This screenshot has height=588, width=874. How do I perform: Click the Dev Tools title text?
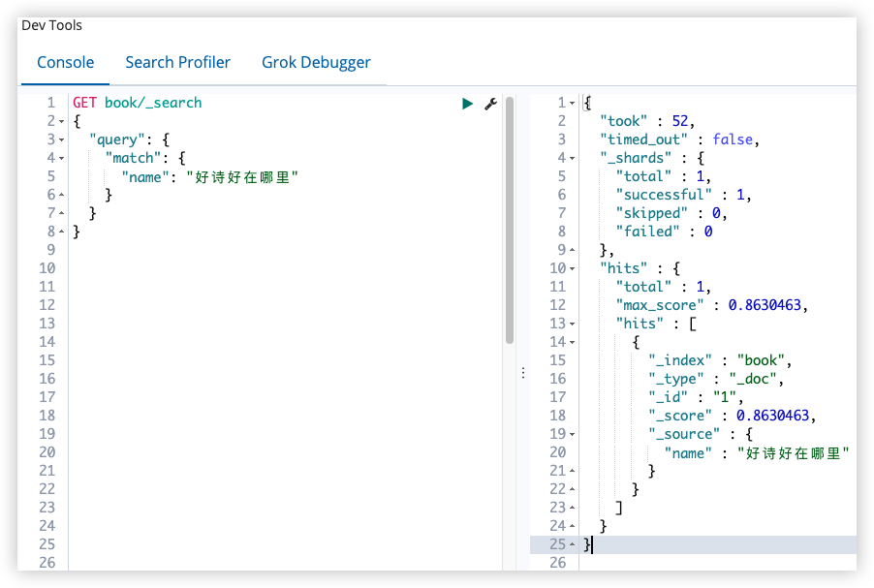[51, 25]
